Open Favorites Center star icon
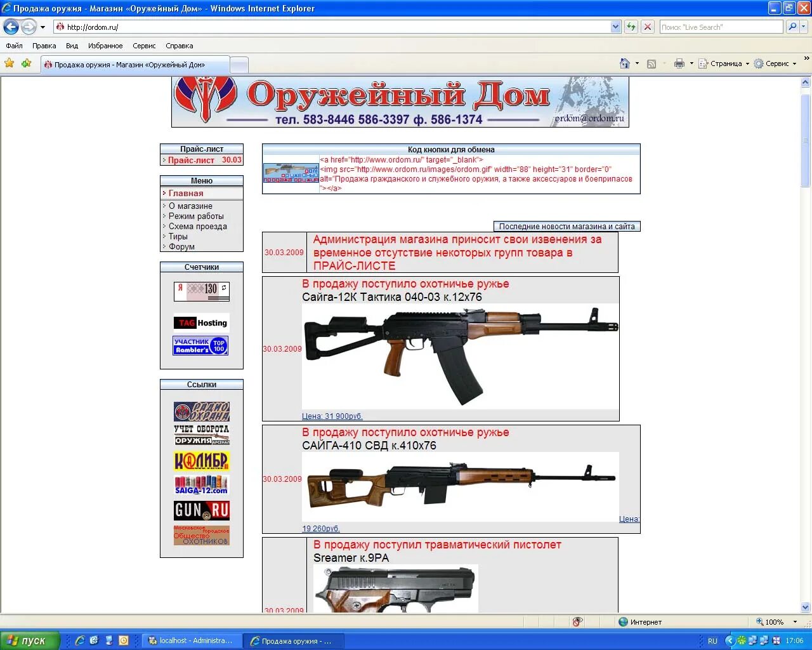The width and height of the screenshot is (812, 650). 10,63
